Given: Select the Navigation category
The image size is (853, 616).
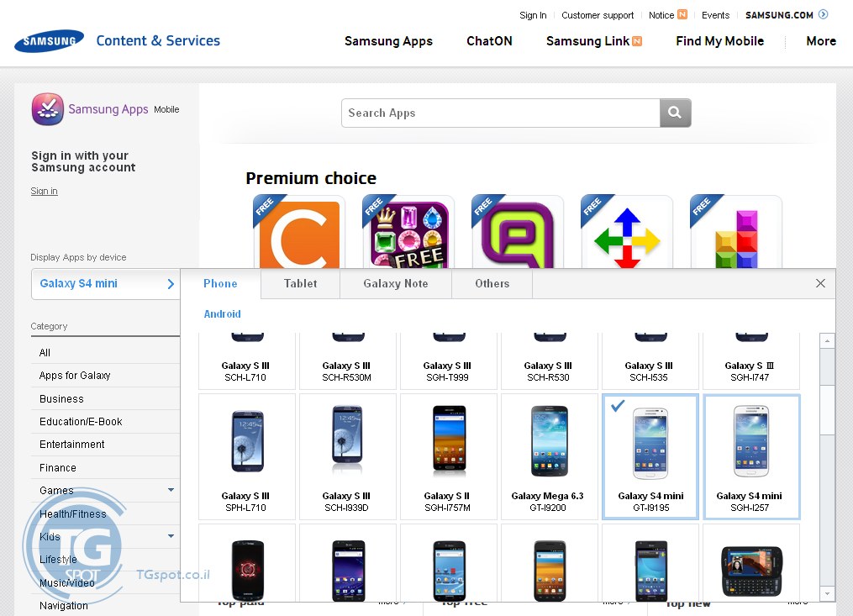Looking at the screenshot, I should coord(105,606).
